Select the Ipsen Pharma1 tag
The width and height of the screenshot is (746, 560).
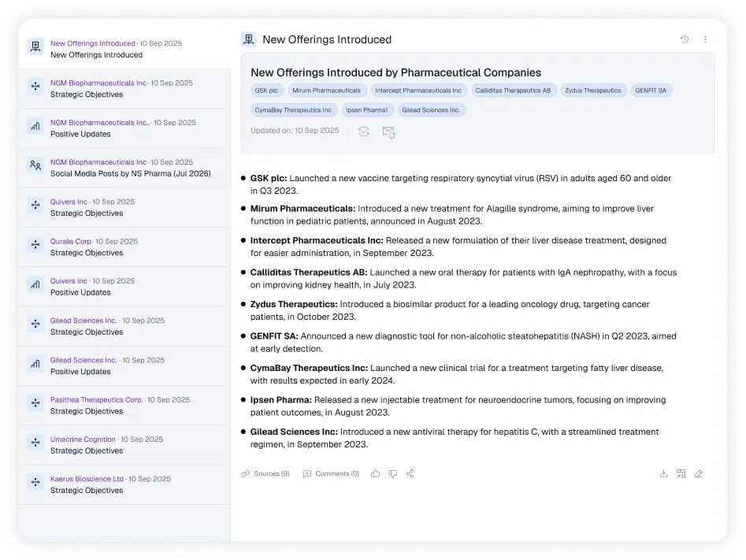(367, 110)
